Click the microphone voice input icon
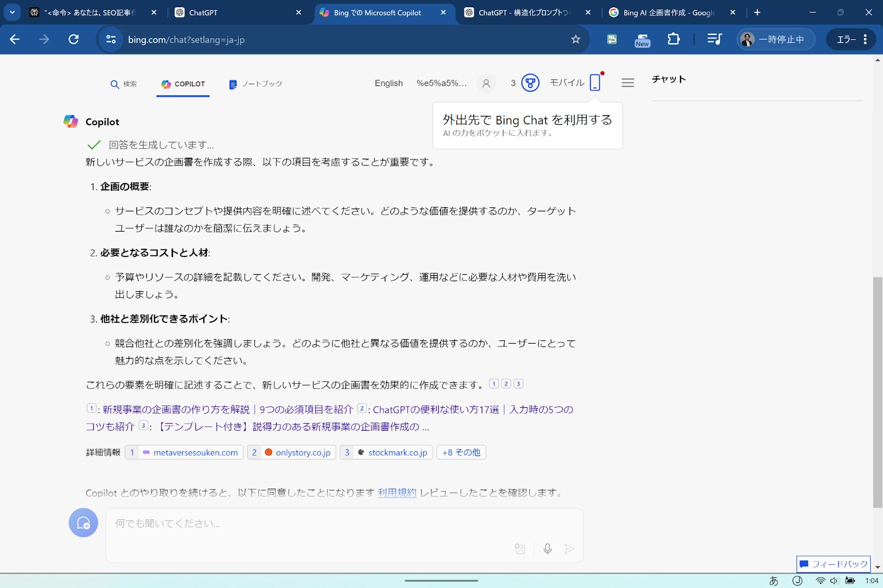This screenshot has height=588, width=883. (547, 549)
